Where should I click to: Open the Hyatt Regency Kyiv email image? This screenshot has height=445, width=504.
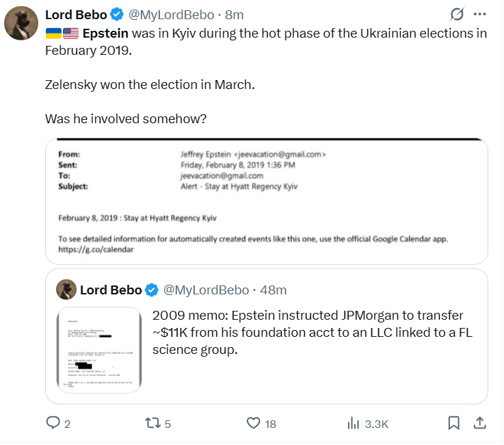(267, 201)
